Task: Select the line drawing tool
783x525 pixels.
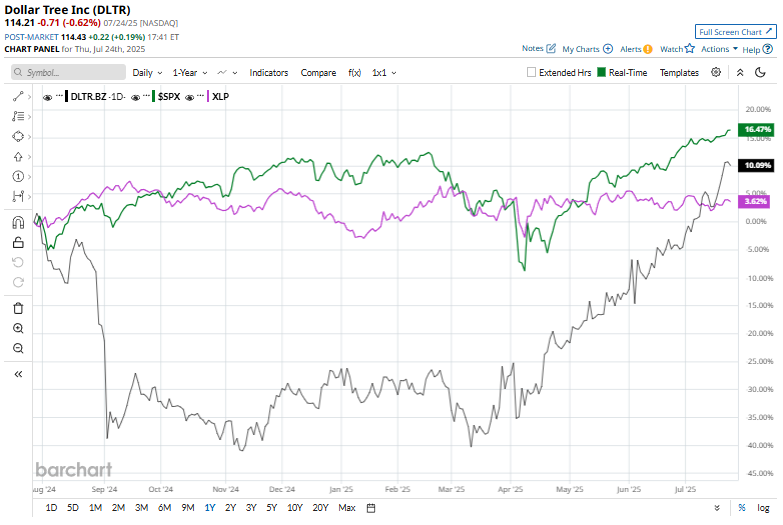Action: (x=18, y=96)
